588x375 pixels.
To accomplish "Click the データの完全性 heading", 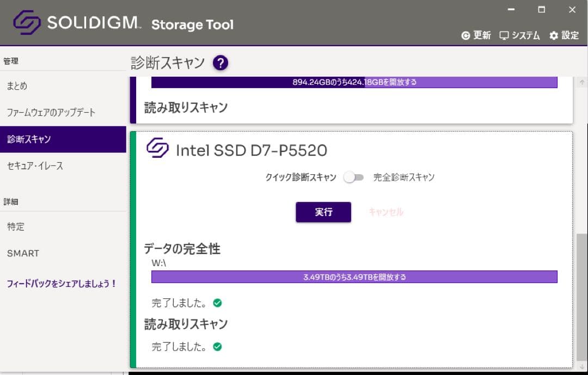I will pos(182,249).
